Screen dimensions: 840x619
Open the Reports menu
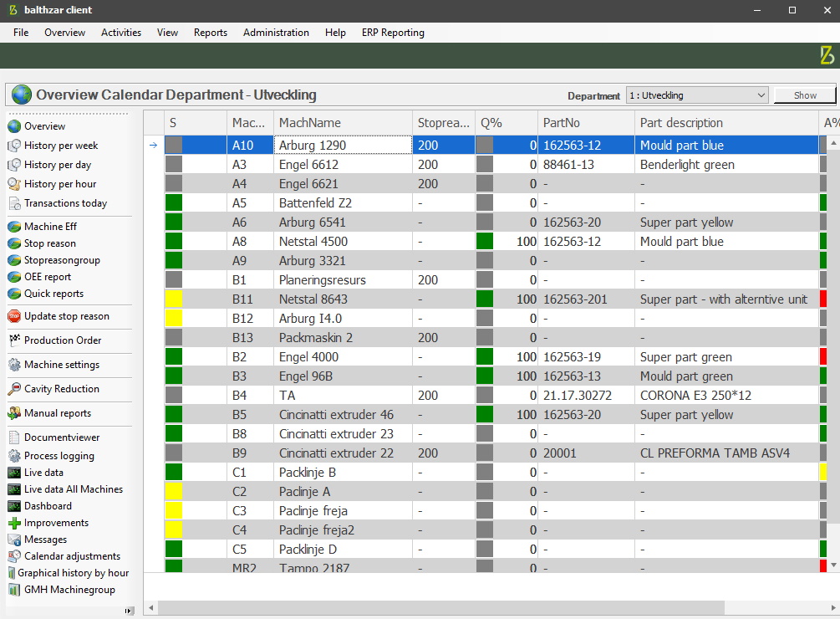(211, 33)
